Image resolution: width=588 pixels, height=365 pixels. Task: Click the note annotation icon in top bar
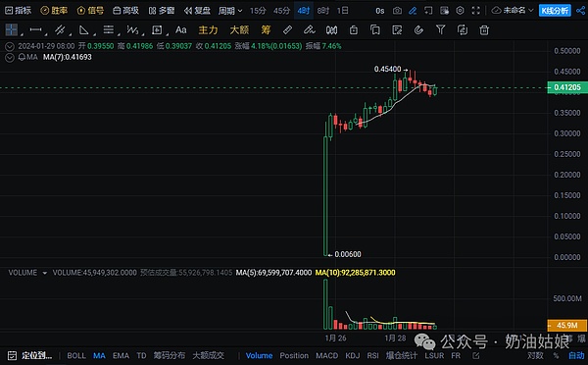pyautogui.click(x=428, y=11)
